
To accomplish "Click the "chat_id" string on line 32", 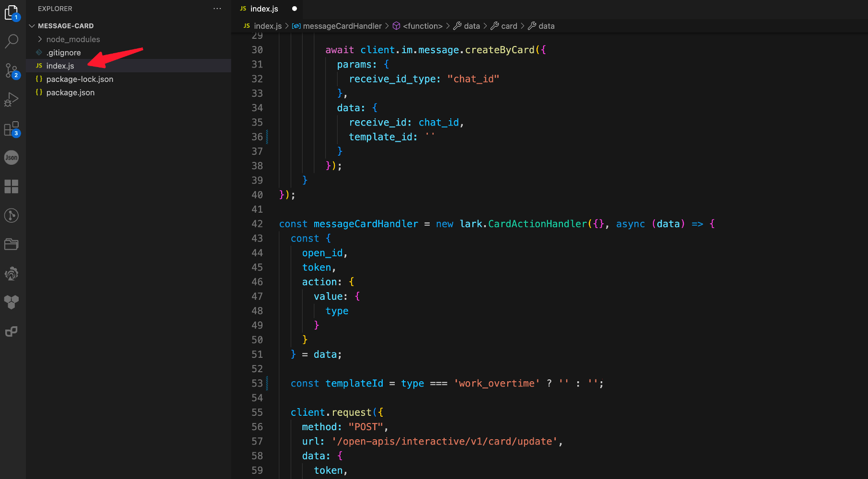I will coord(473,79).
